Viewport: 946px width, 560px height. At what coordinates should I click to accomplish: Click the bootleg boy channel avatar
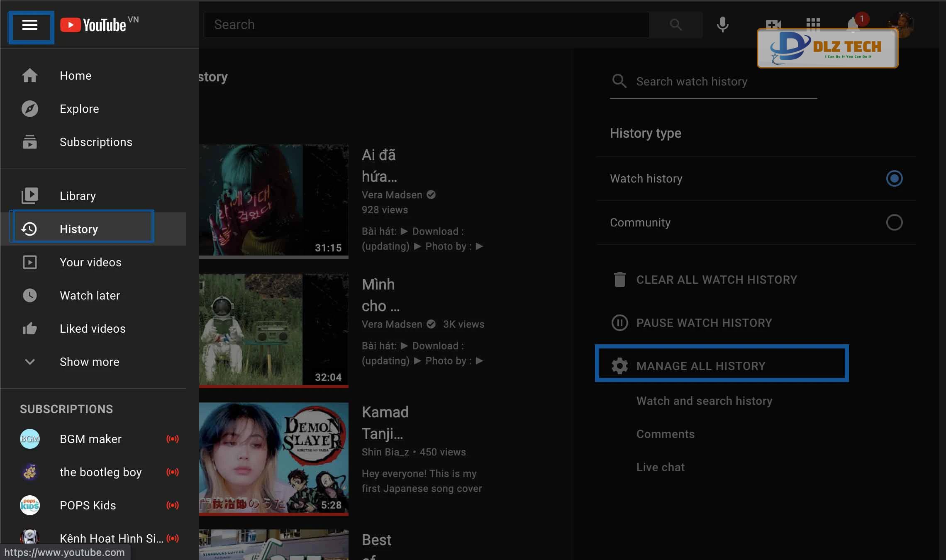(x=30, y=472)
